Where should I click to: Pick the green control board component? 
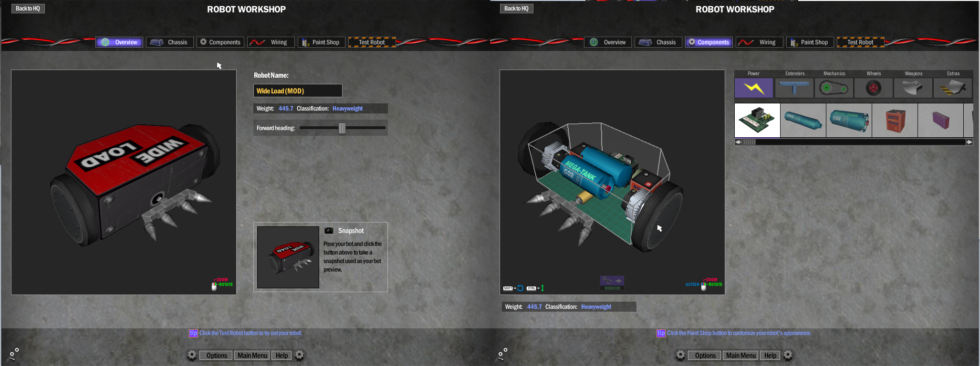coord(757,121)
